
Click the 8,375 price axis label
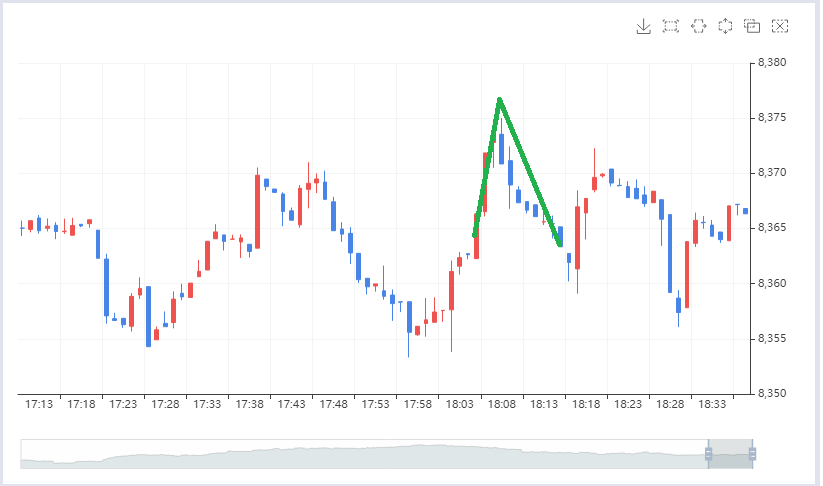[x=772, y=118]
